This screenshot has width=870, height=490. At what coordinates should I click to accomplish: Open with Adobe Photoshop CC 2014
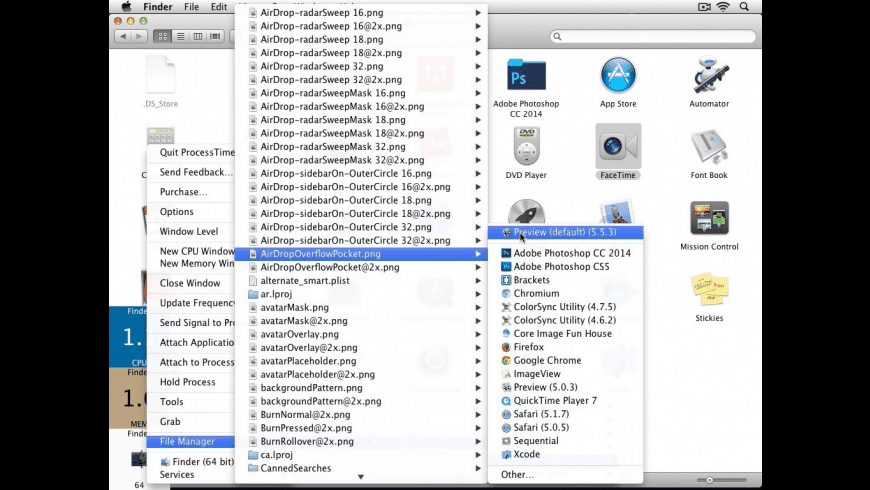[x=565, y=253]
